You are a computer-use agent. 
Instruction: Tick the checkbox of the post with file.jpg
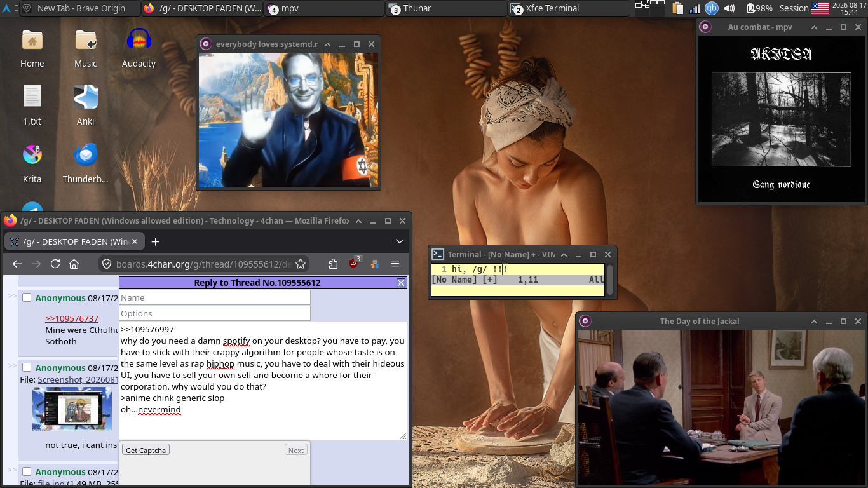[27, 471]
